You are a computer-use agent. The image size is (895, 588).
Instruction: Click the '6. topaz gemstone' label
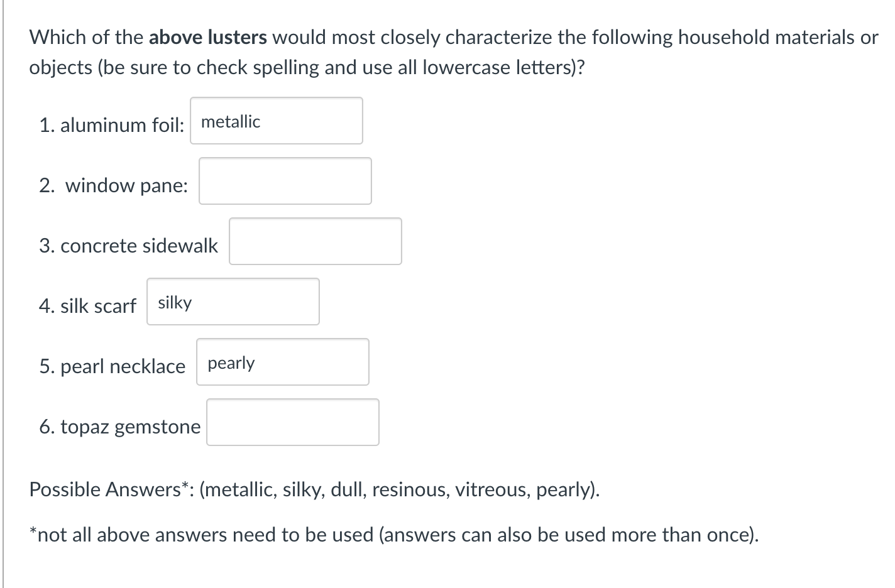click(x=120, y=427)
